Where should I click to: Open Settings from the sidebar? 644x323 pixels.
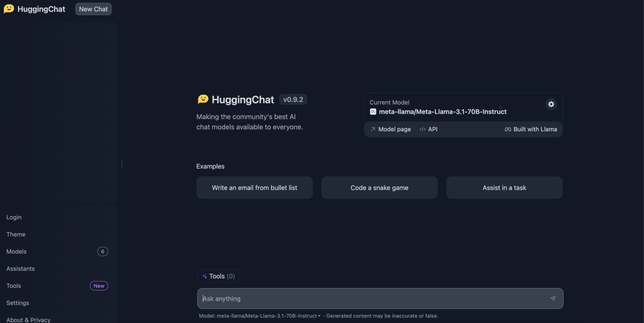[x=18, y=302]
